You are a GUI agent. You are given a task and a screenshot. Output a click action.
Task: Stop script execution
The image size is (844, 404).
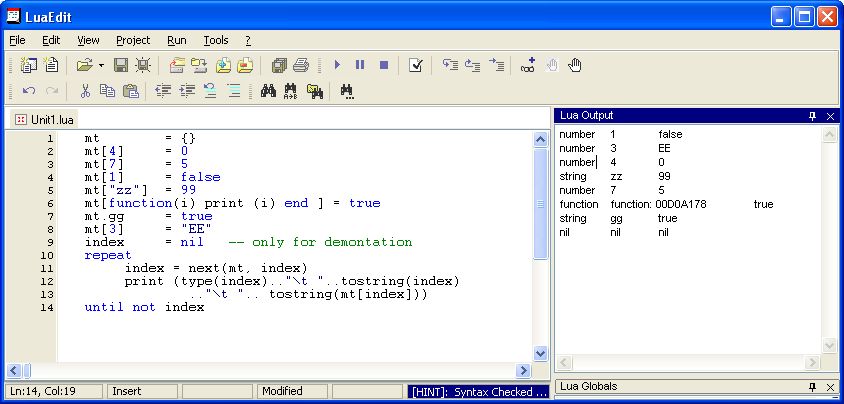pyautogui.click(x=384, y=65)
